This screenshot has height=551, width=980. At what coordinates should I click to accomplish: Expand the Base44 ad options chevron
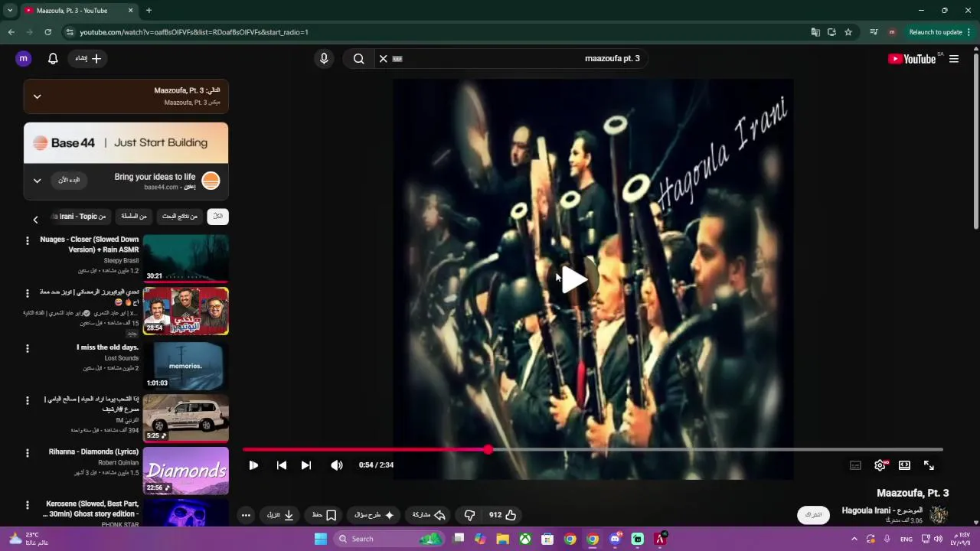click(x=37, y=181)
